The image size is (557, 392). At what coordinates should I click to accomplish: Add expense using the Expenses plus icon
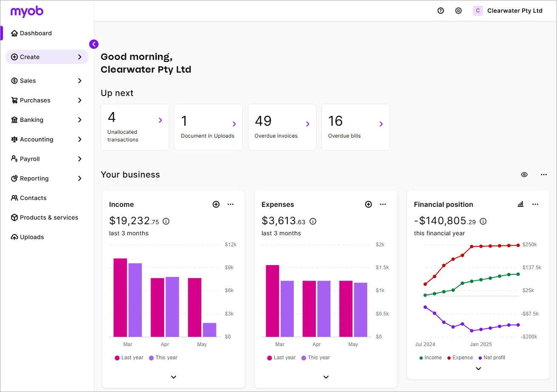pos(369,204)
